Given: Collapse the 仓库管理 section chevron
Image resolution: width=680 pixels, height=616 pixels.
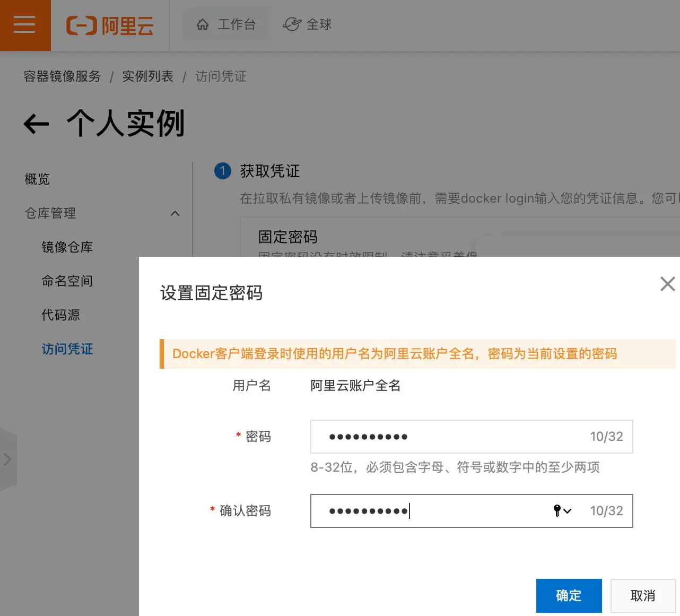Looking at the screenshot, I should [x=175, y=213].
